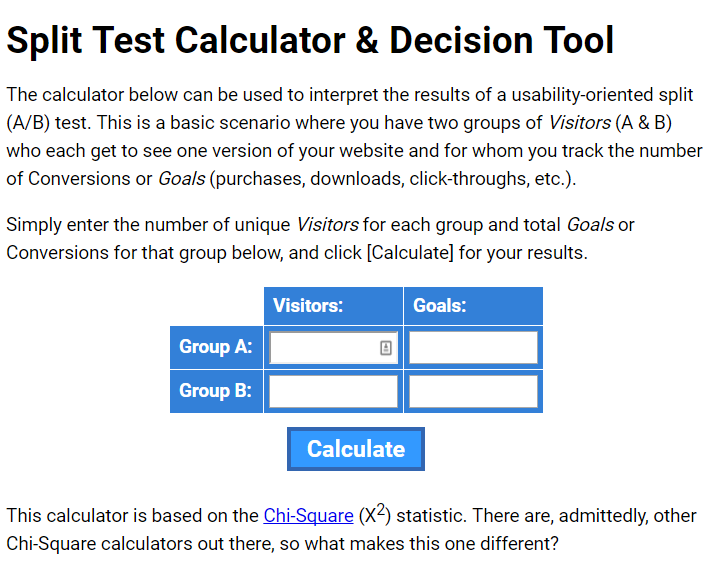Click italic "Goals" after "and total"
Image resolution: width=705 pixels, height=565 pixels.
tap(590, 224)
